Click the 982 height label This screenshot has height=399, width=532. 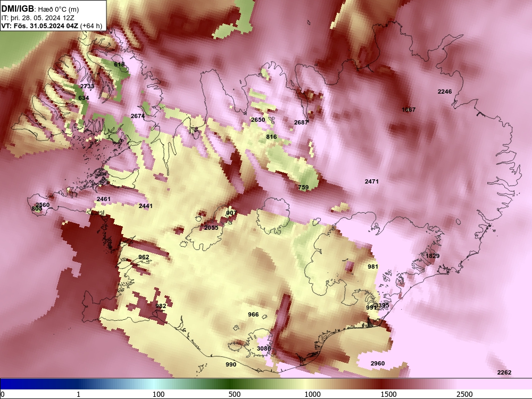point(161,306)
